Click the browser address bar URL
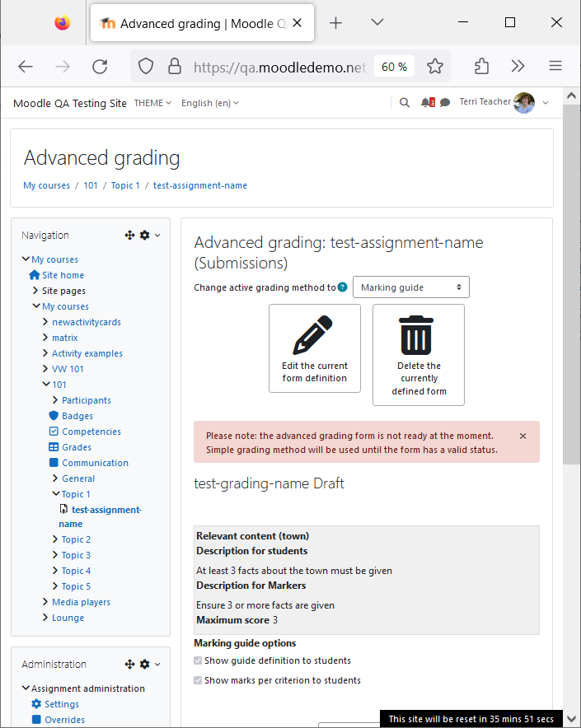 tap(280, 67)
